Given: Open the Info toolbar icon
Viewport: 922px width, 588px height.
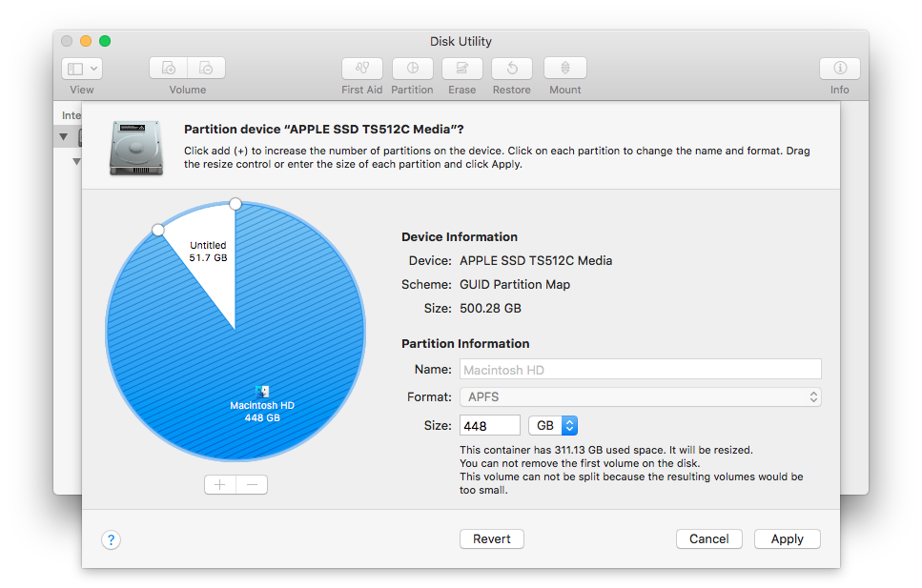Looking at the screenshot, I should coord(840,69).
